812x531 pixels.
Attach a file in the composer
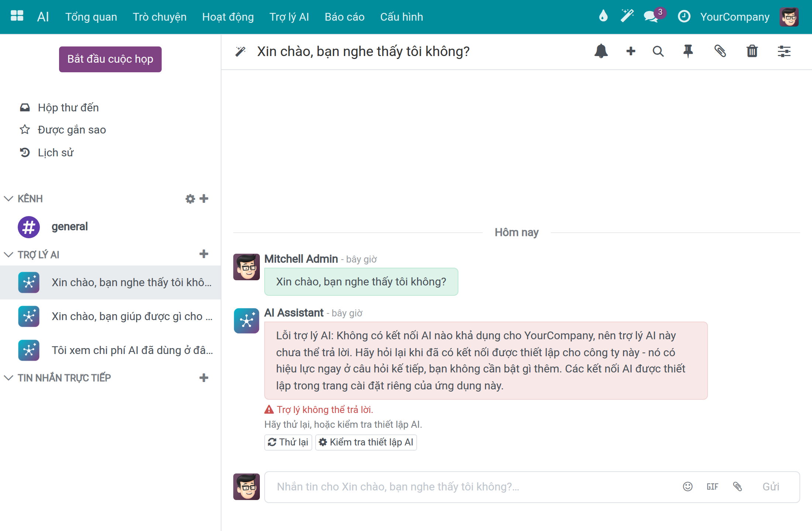click(737, 487)
